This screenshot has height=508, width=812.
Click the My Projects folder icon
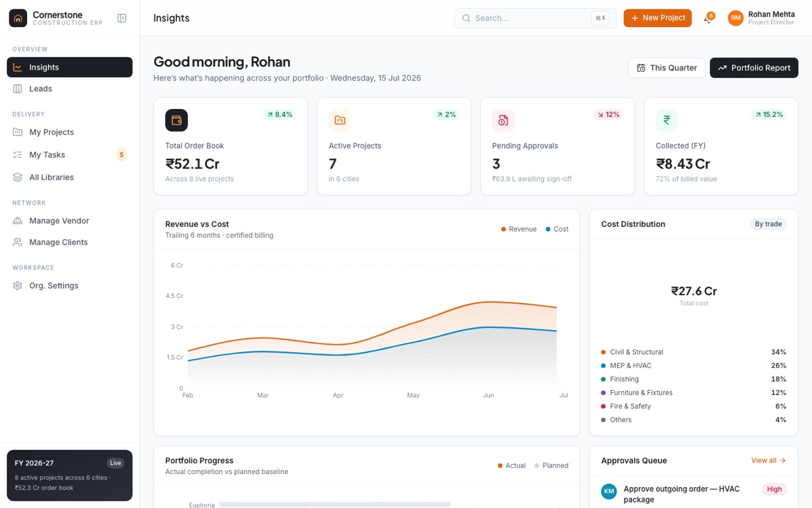18,132
